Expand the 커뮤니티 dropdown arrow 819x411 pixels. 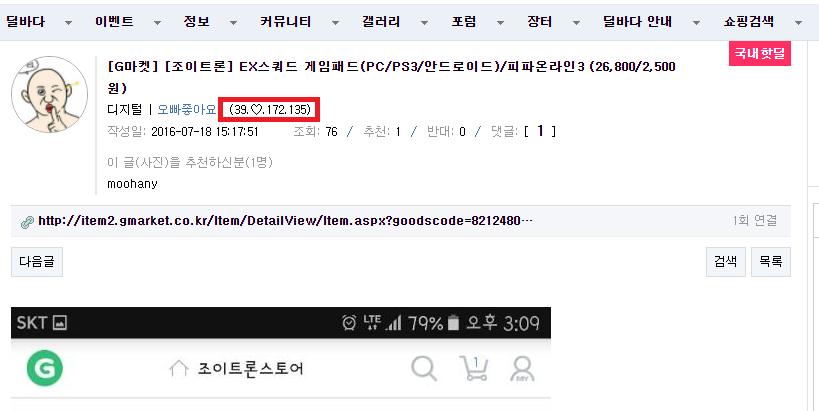tap(335, 22)
